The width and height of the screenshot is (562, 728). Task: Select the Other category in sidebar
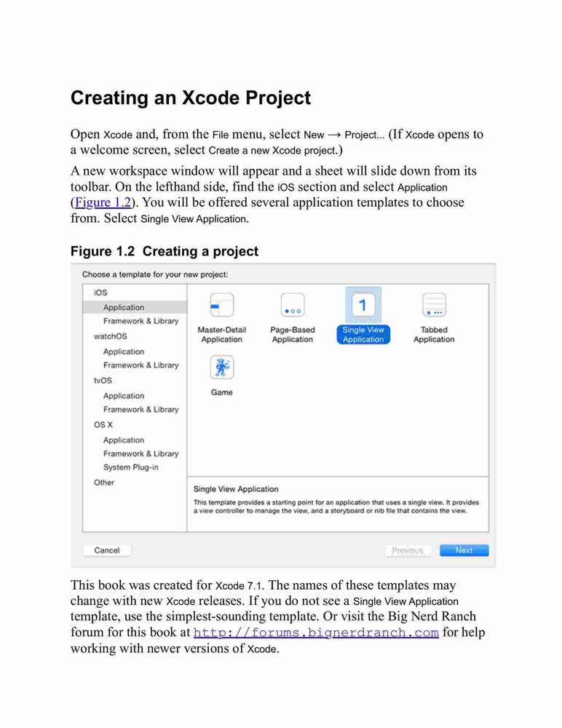pyautogui.click(x=104, y=483)
